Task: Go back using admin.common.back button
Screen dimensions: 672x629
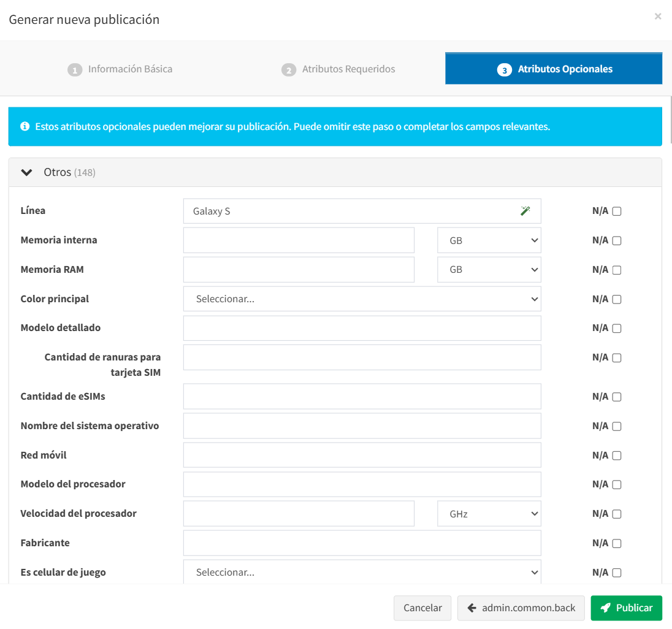Action: 521,608
